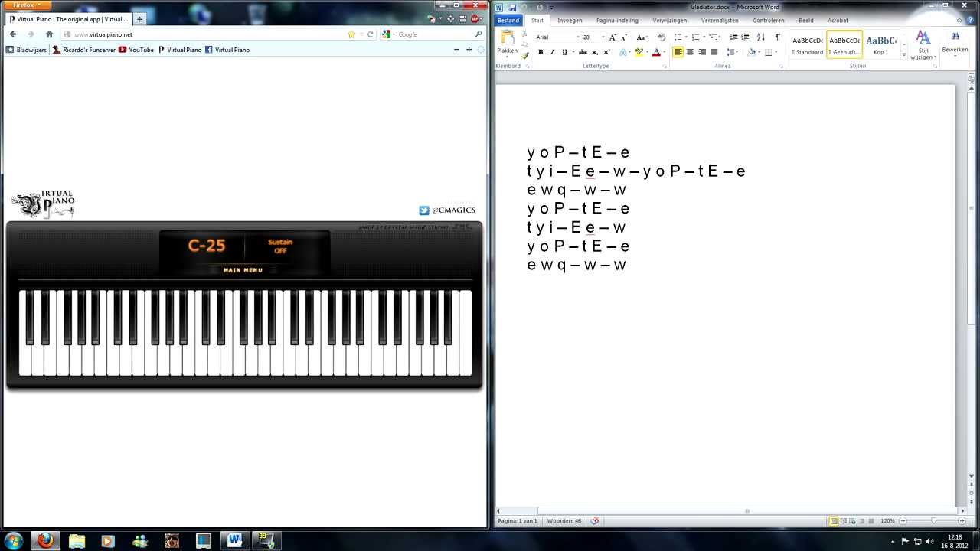Apply strikethrough with the abc icon
This screenshot has width=980, height=551.
(x=583, y=52)
